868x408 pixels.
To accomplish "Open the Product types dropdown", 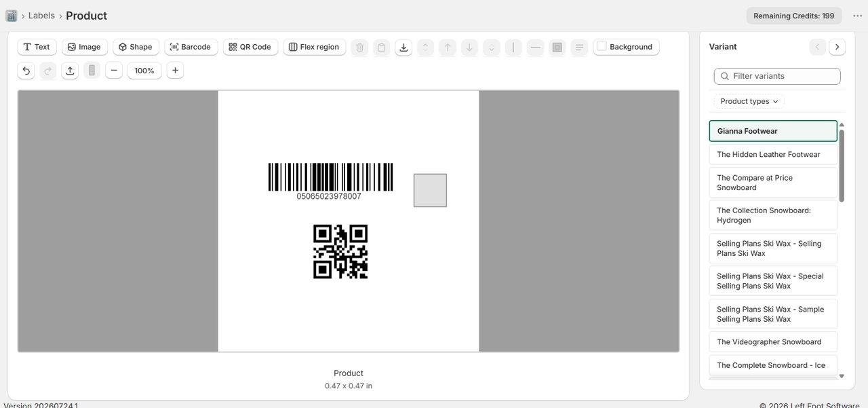I will (749, 101).
